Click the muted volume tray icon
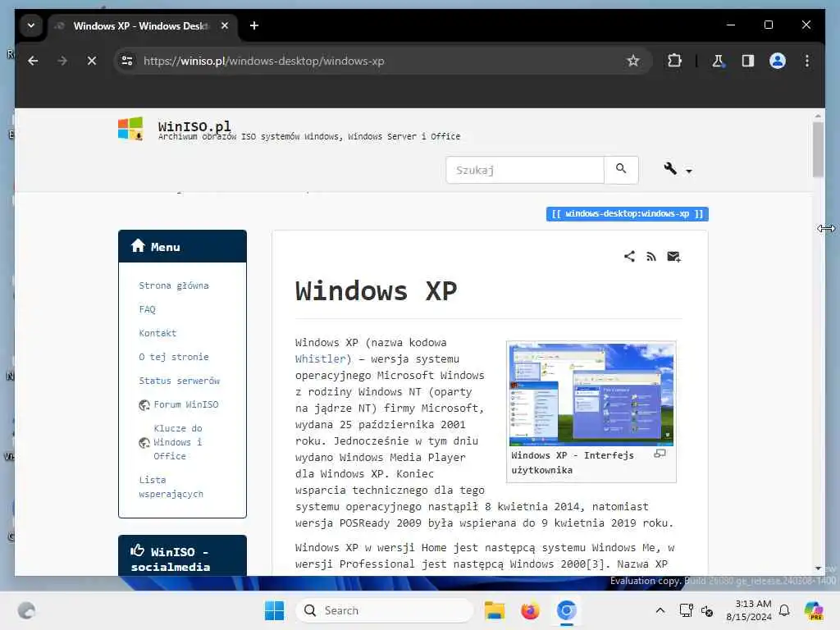840x630 pixels. click(x=707, y=610)
